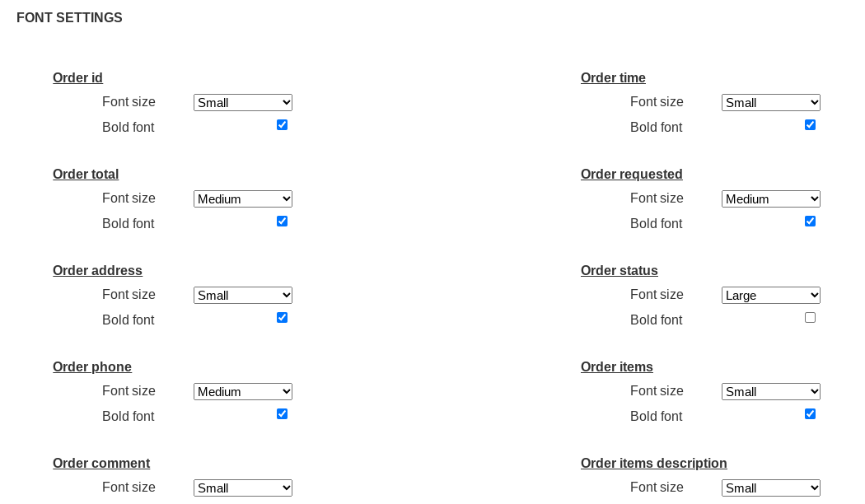
Task: Click the Order status section heading
Action: coord(620,271)
